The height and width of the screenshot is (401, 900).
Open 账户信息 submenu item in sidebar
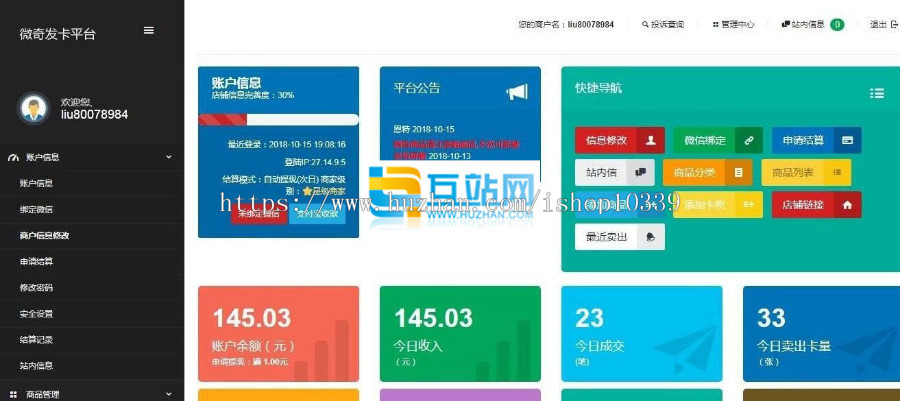point(36,184)
